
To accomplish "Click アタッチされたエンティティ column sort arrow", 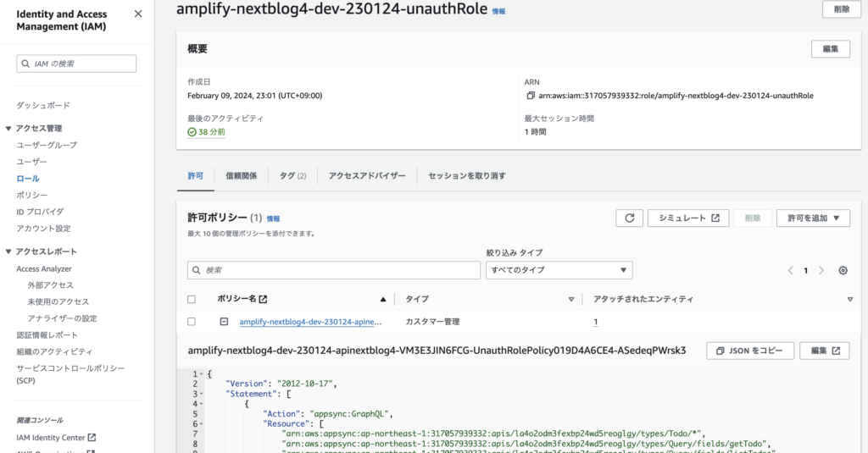I will click(x=849, y=299).
